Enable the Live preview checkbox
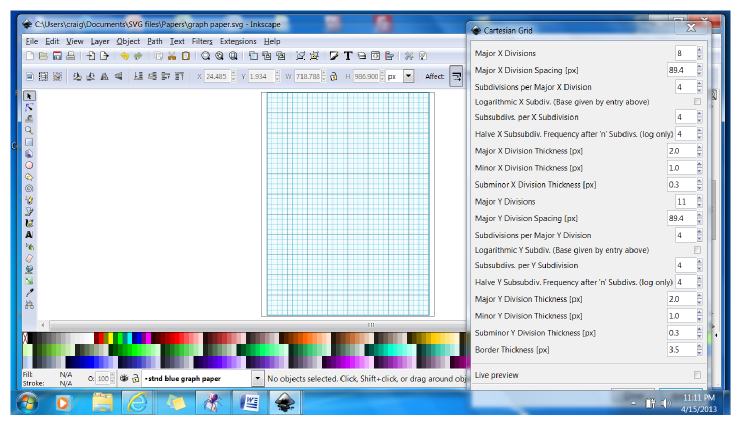The image size is (740, 425). [x=698, y=375]
